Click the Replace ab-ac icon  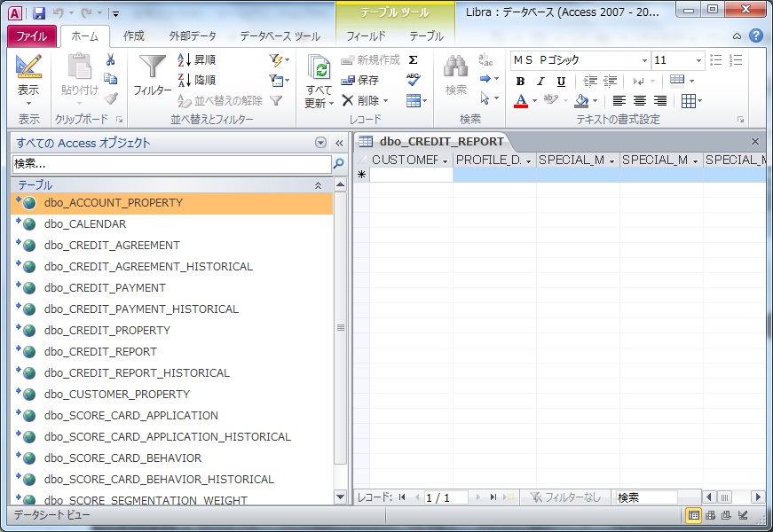coord(485,60)
